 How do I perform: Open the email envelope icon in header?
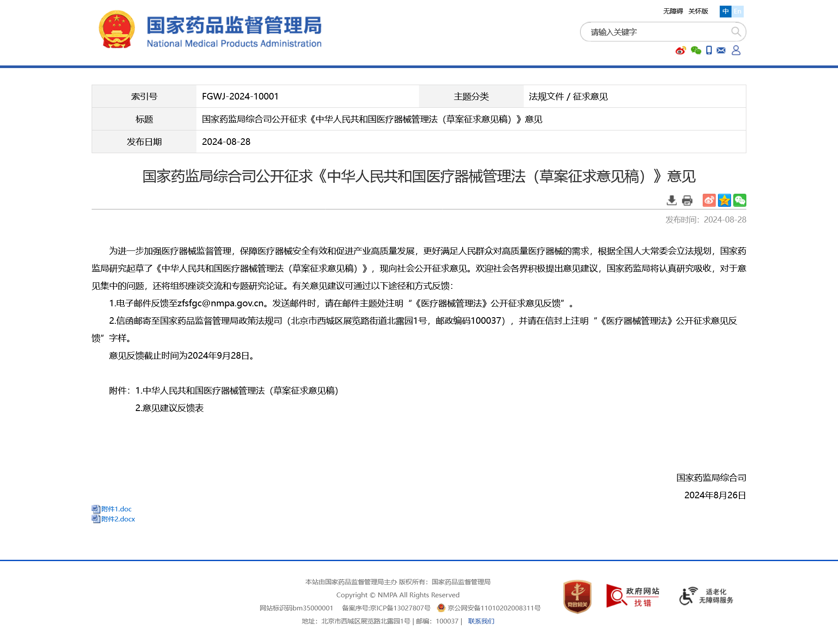pos(721,51)
